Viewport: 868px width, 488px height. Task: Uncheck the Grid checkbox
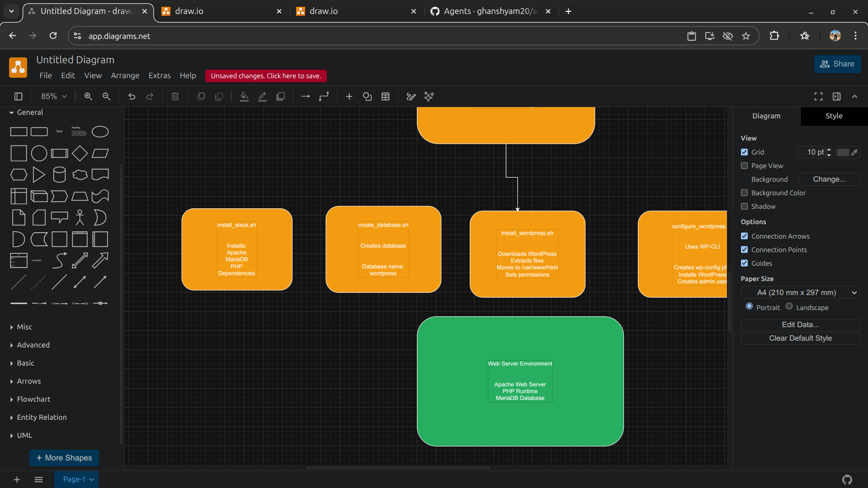click(745, 152)
